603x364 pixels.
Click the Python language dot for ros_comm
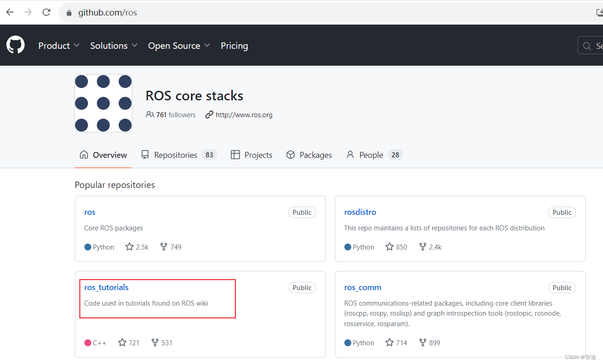tap(348, 343)
